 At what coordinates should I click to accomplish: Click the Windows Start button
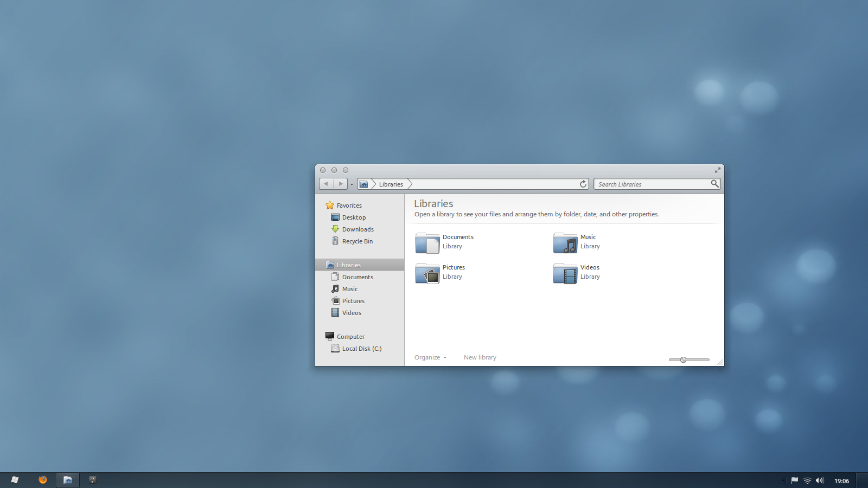click(15, 480)
